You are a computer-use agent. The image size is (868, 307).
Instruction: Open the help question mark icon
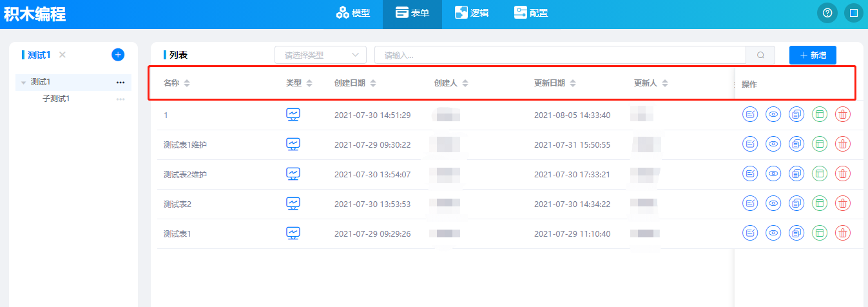pyautogui.click(x=827, y=13)
